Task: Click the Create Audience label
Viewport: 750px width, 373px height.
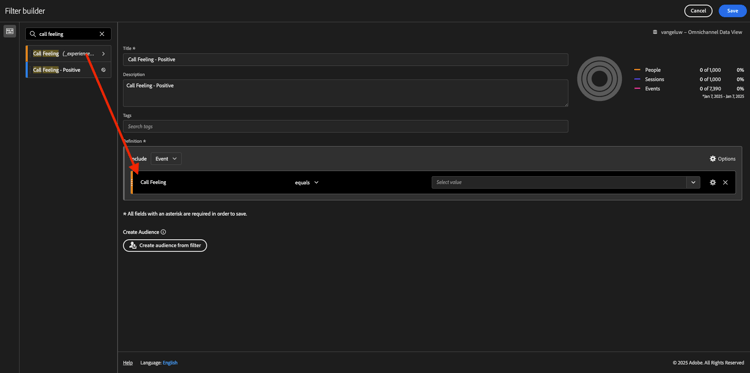Action: [x=141, y=232]
